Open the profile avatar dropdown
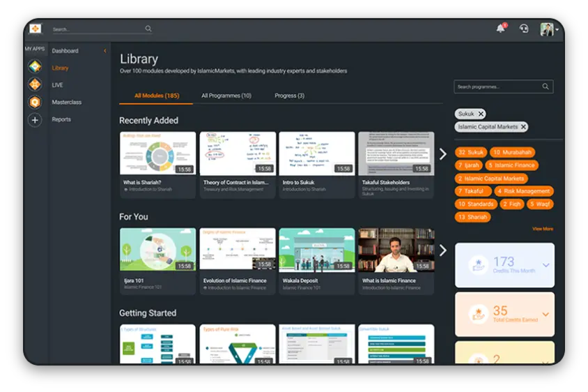Image resolution: width=588 pixels, height=392 pixels. [549, 29]
